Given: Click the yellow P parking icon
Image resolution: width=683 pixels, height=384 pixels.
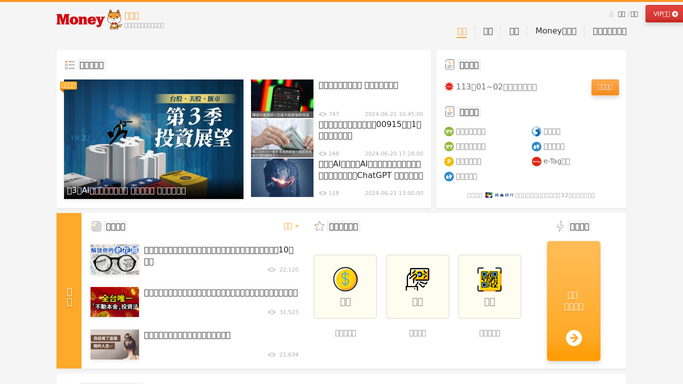Looking at the screenshot, I should (449, 162).
